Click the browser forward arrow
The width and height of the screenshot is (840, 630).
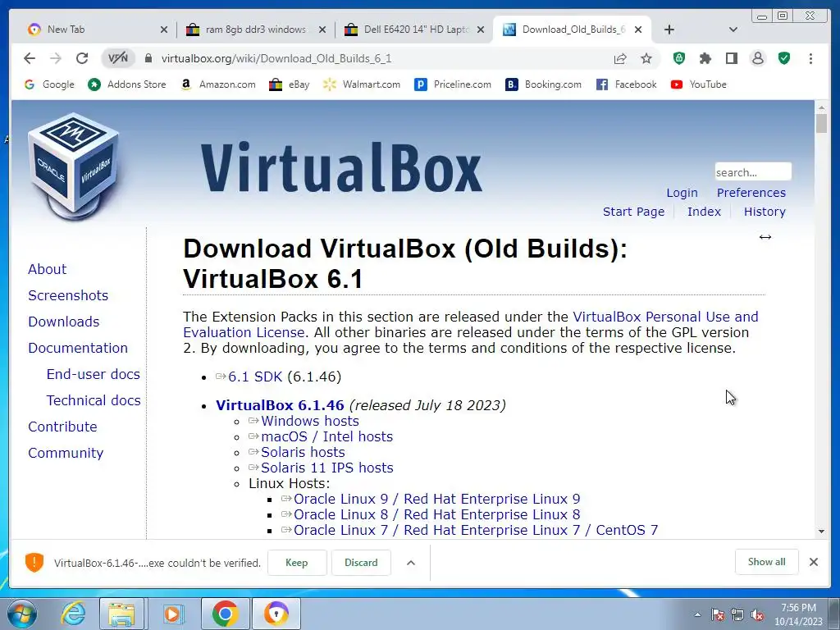coord(56,58)
